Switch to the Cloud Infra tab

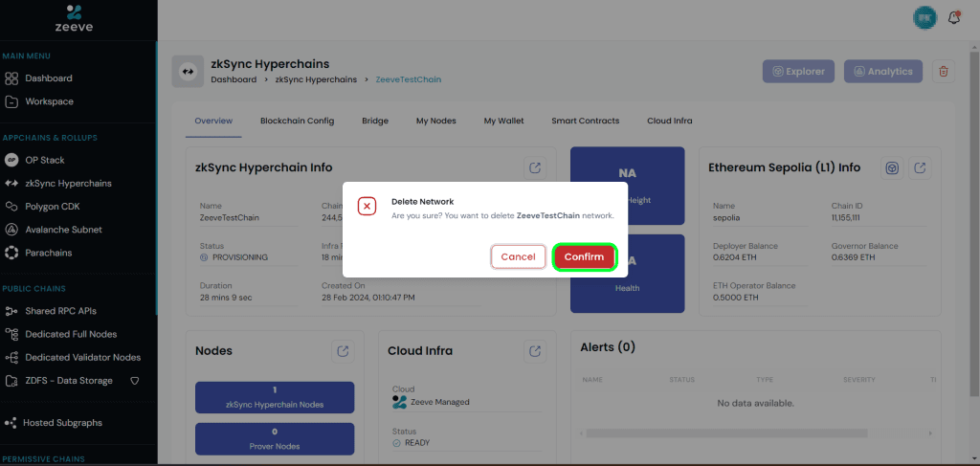pyautogui.click(x=669, y=122)
